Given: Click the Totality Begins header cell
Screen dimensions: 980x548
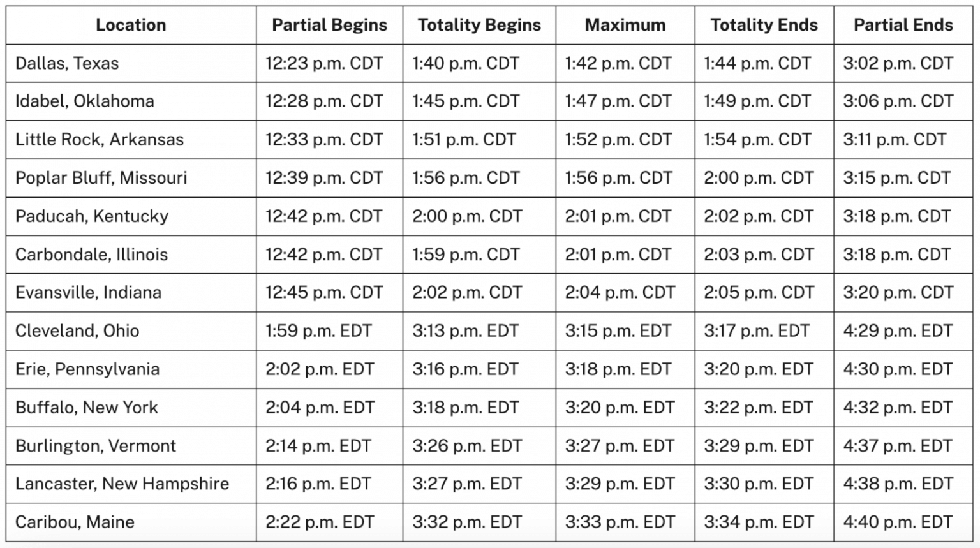Looking at the screenshot, I should pos(479,25).
